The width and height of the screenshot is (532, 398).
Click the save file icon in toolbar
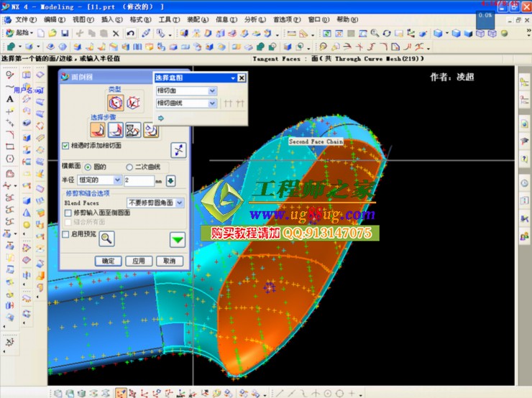[65, 33]
